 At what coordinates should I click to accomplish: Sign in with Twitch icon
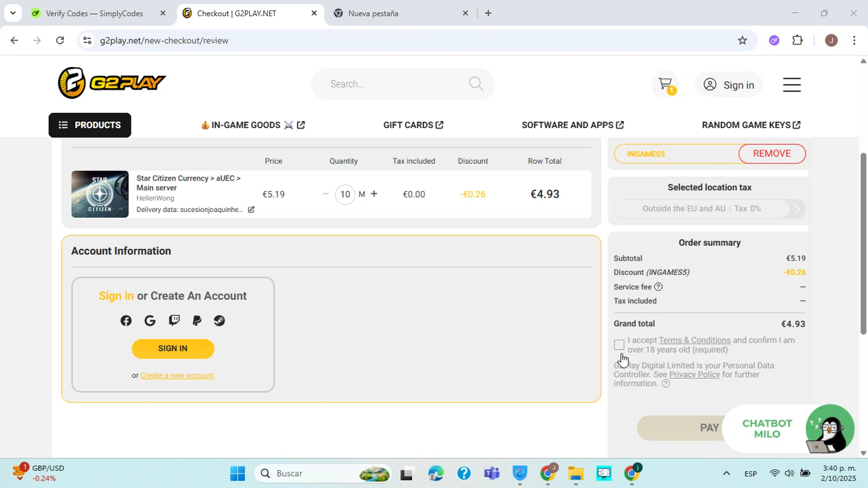coord(174,321)
